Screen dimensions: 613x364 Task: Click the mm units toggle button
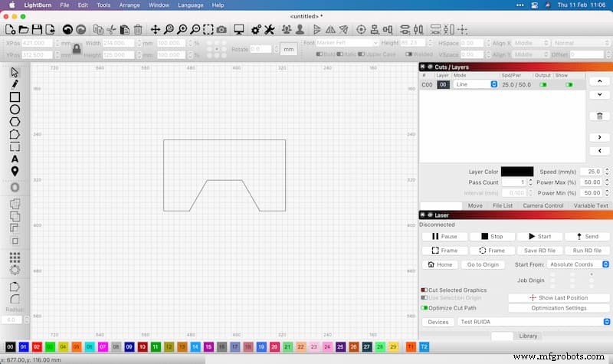click(x=289, y=49)
